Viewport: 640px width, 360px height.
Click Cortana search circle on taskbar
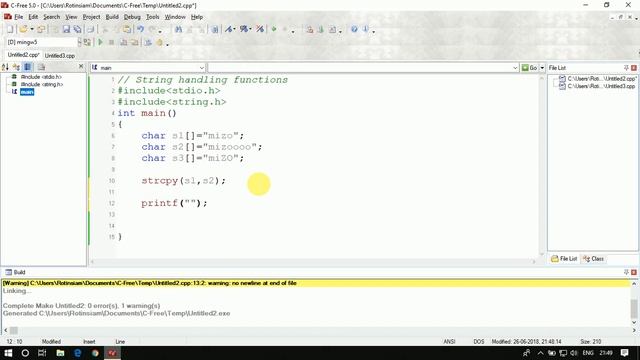point(25,353)
